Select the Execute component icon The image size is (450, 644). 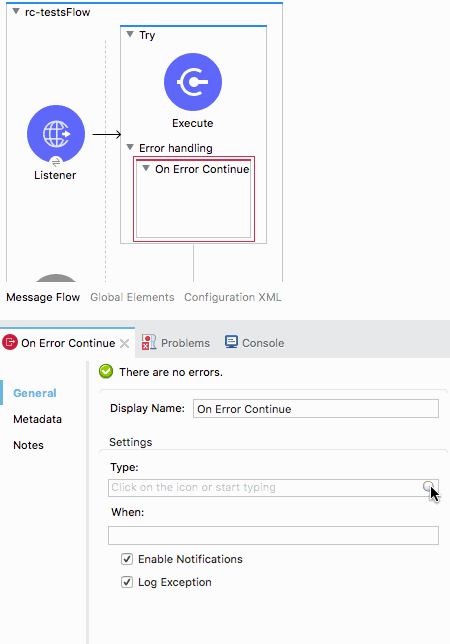click(193, 82)
